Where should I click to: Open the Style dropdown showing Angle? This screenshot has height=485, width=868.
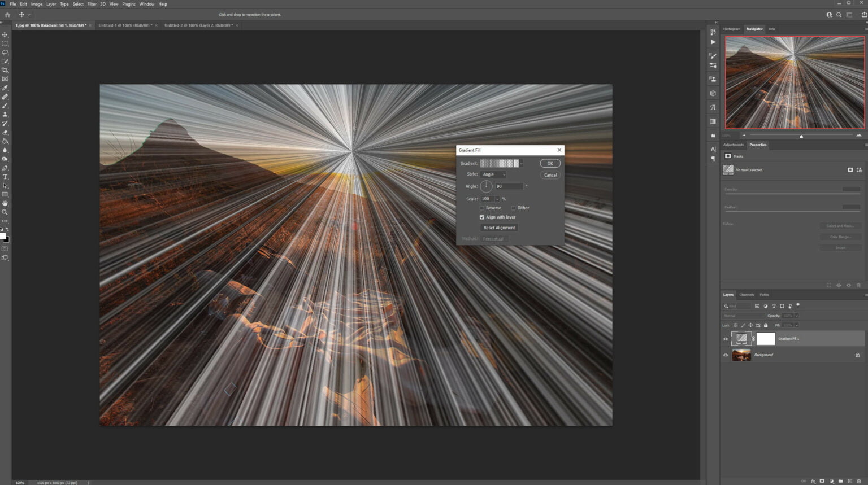tap(493, 174)
